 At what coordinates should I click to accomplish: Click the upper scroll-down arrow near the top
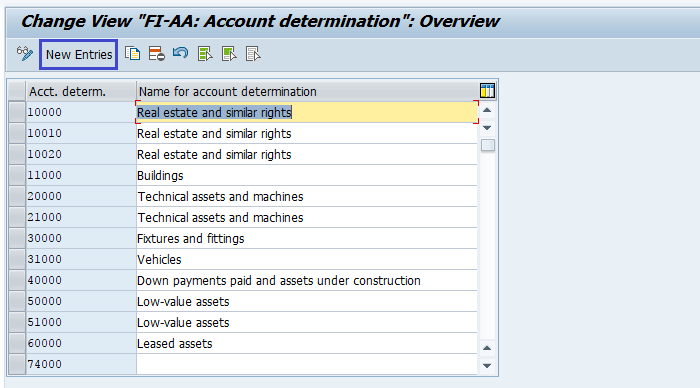point(487,128)
